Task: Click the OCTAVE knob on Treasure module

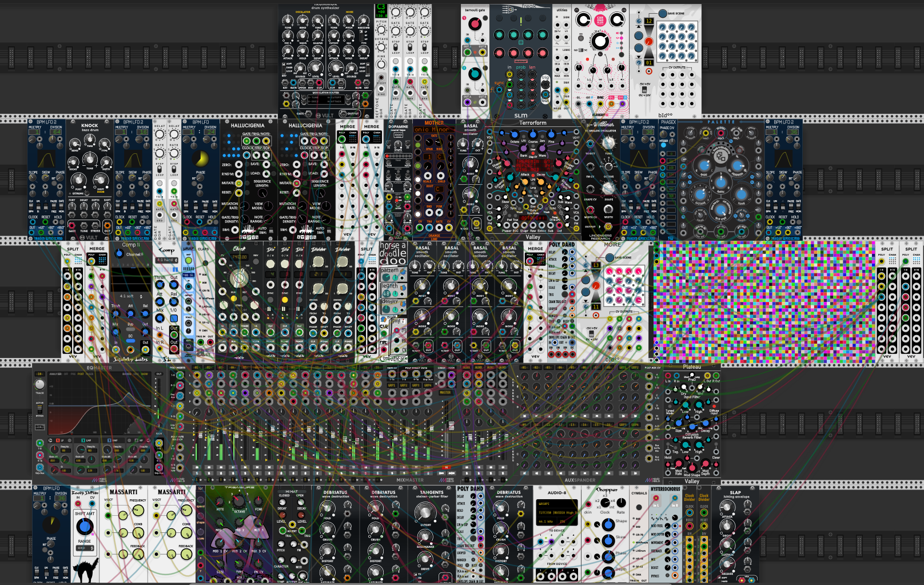Action: [x=239, y=502]
